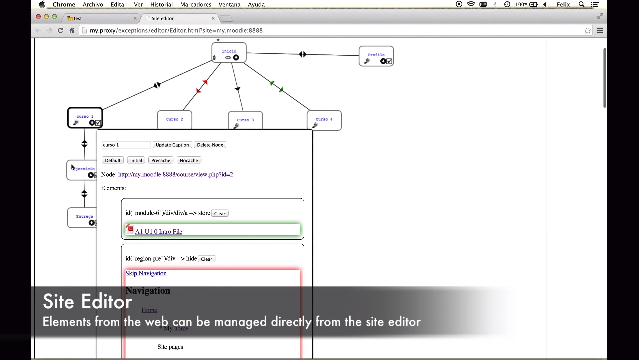Image resolution: width=640 pixels, height=360 pixels.
Task: Toggle the checkbox on the perfil node
Action: tap(389, 61)
